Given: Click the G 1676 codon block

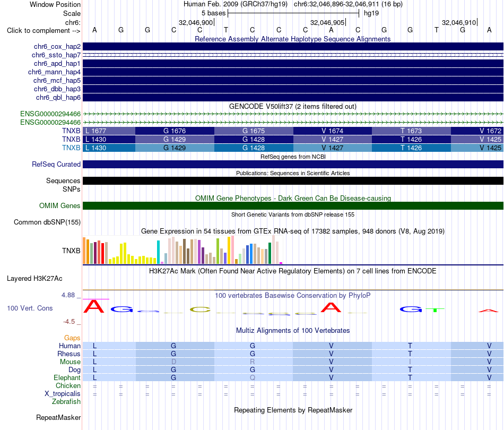Looking at the screenshot, I should (x=175, y=131).
